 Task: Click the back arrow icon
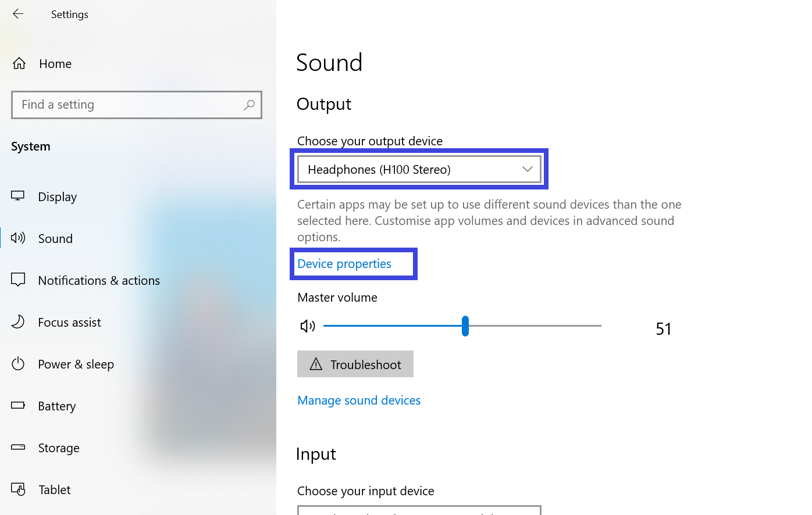pos(18,14)
